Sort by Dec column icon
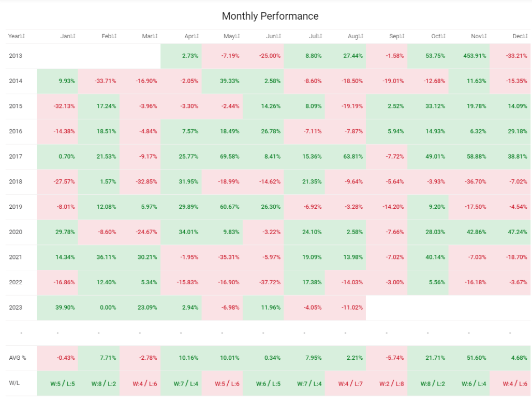This screenshot has height=398, width=532. coord(525,36)
